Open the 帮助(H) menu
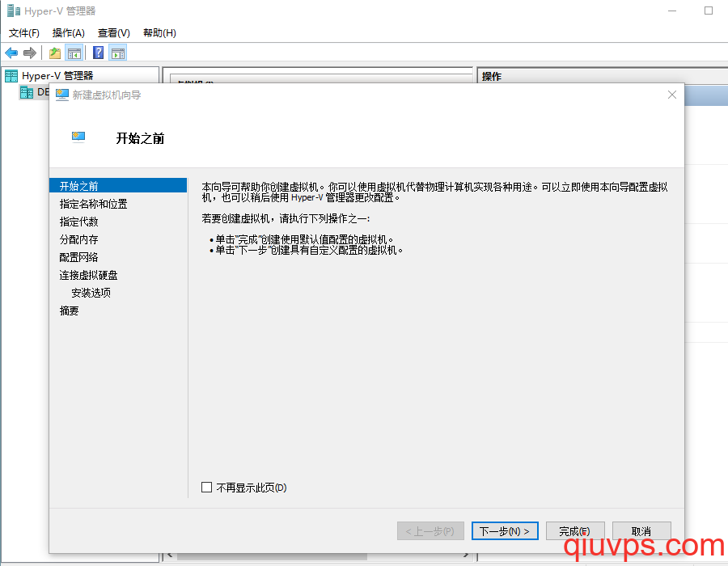The height and width of the screenshot is (566, 728). coord(159,33)
